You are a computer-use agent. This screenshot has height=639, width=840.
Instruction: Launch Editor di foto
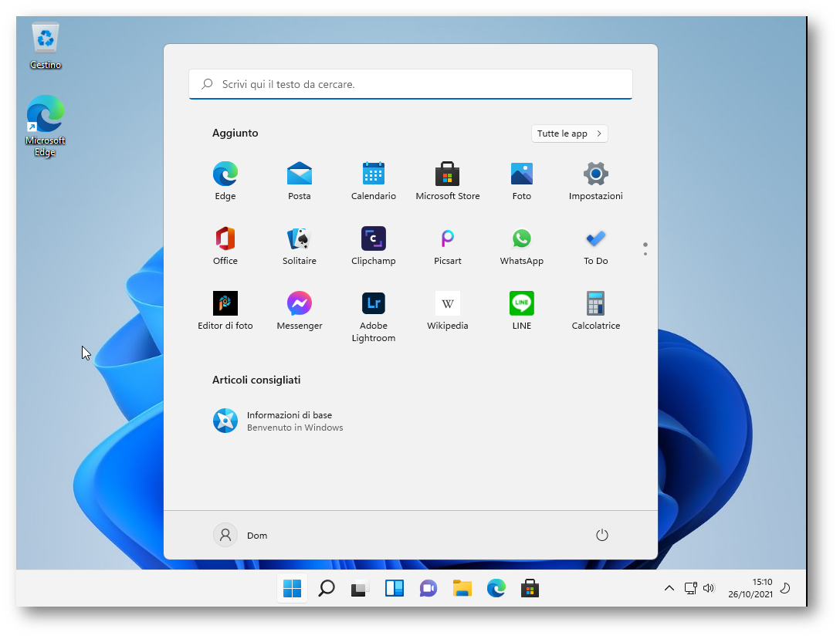225,311
